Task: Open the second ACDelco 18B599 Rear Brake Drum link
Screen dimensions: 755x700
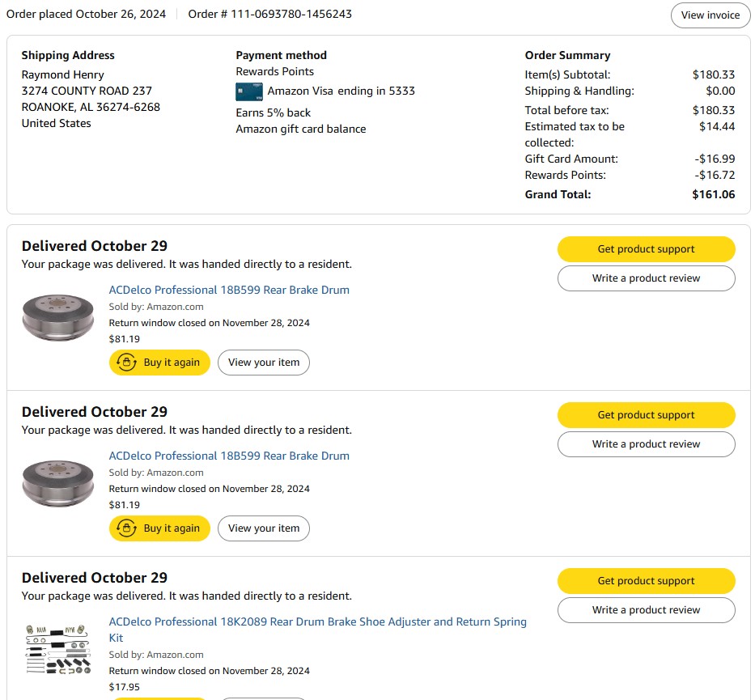Action: pyautogui.click(x=229, y=456)
